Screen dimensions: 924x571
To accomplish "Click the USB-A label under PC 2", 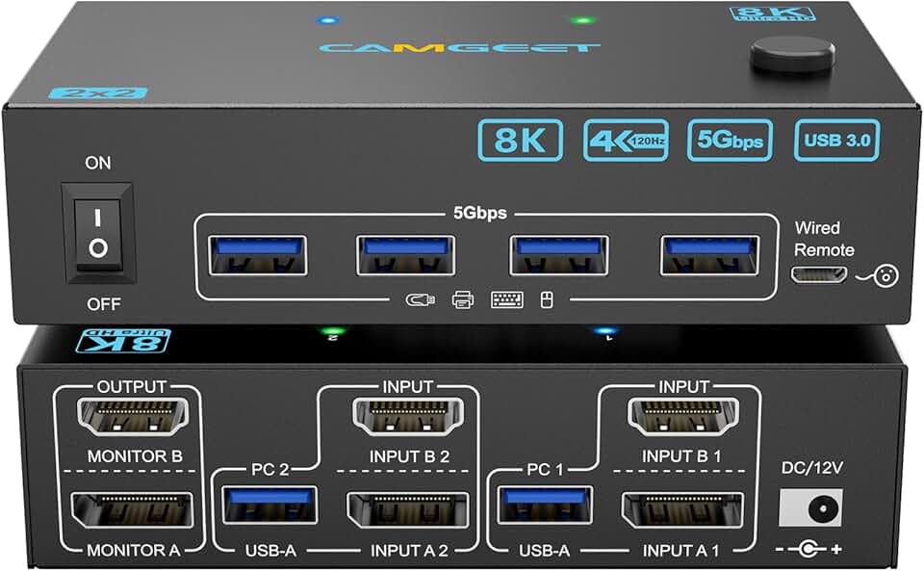I will tap(270, 551).
